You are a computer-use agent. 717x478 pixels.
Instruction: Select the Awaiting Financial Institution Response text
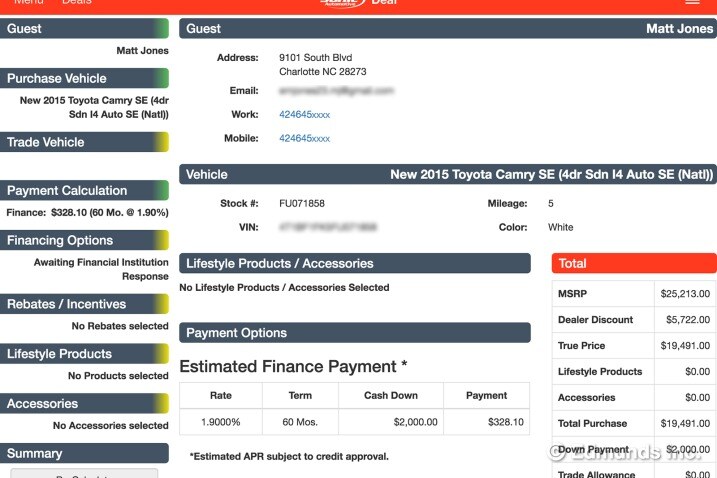point(101,269)
